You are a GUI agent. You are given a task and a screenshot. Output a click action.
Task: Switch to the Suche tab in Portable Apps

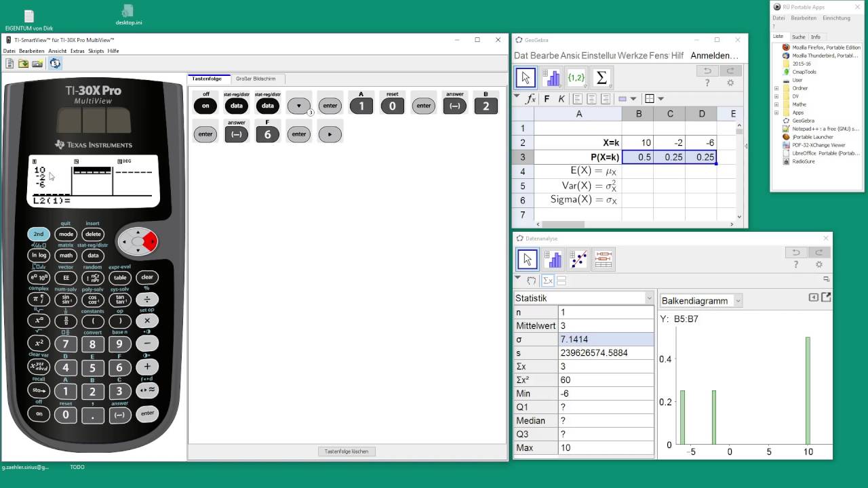(x=799, y=37)
